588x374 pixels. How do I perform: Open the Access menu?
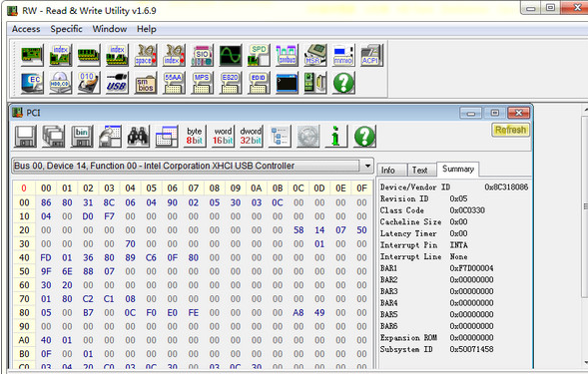click(26, 29)
